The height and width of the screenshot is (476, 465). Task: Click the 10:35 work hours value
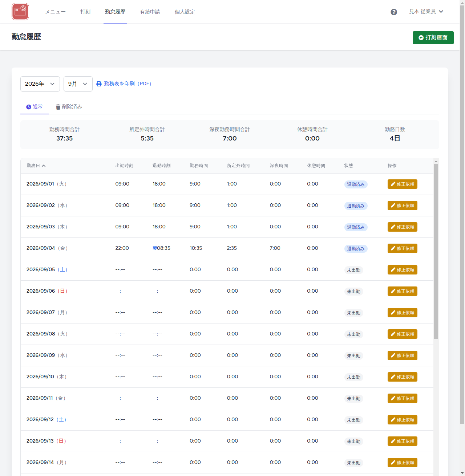[x=196, y=248]
